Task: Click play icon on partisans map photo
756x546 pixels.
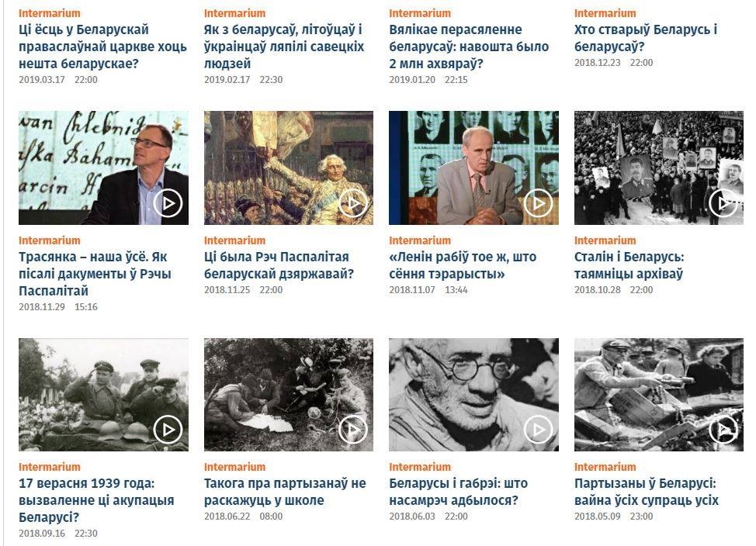Action: [x=353, y=430]
